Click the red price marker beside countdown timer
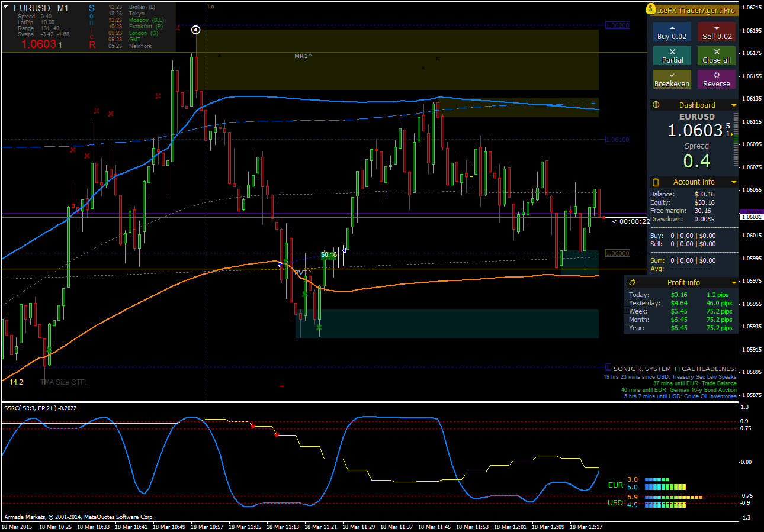 pos(604,218)
